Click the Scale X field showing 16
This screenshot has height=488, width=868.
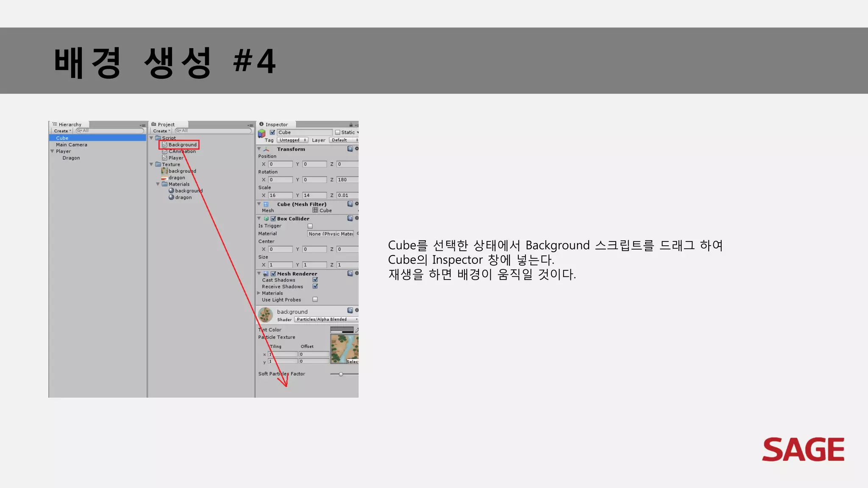[x=281, y=195]
